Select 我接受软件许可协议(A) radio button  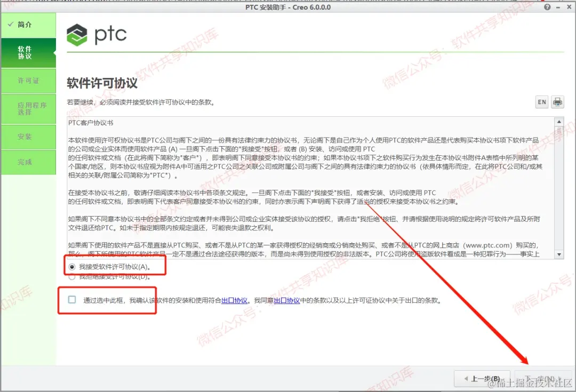(72, 267)
